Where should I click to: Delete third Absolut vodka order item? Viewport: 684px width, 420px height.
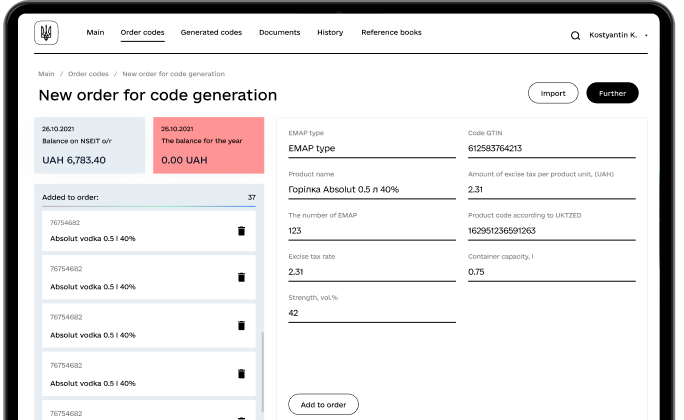pos(241,325)
